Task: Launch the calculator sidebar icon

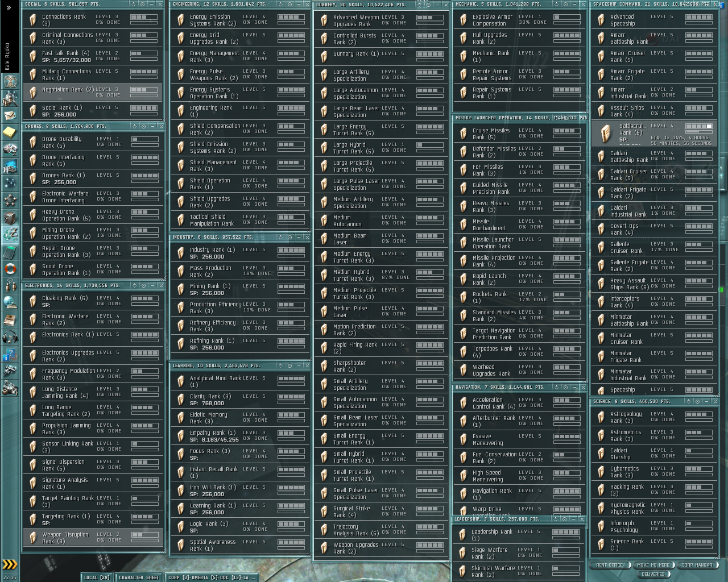Action: (10, 251)
